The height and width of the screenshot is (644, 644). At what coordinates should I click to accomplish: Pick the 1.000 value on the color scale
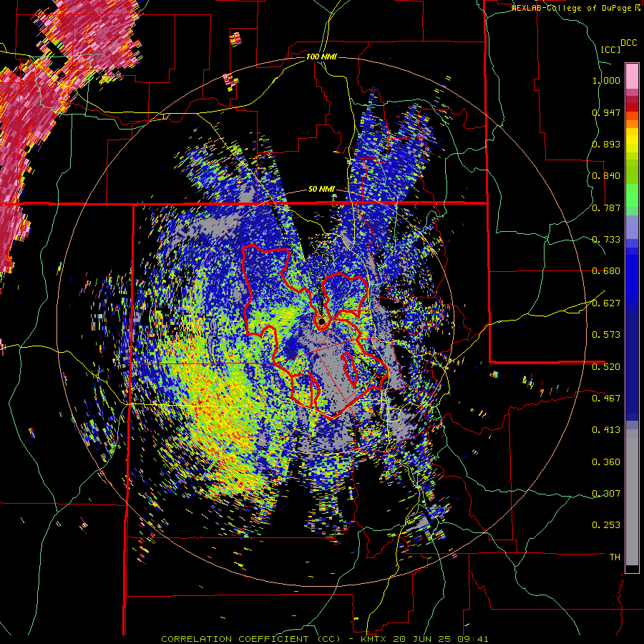click(x=606, y=80)
